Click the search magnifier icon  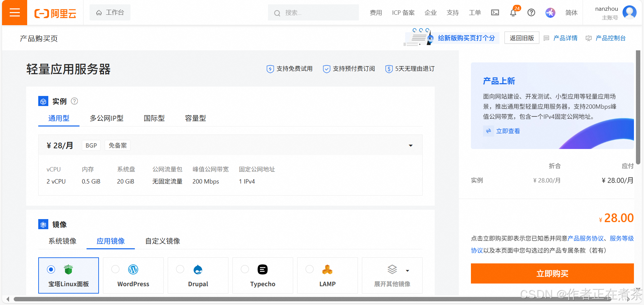[277, 13]
